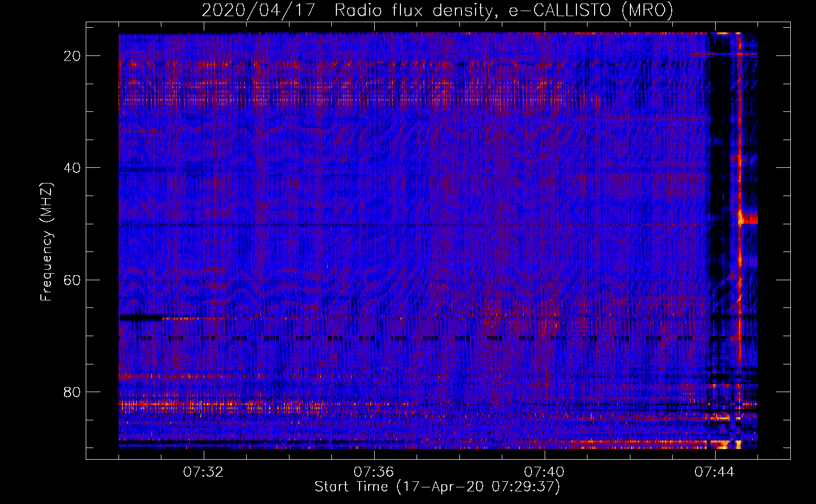
Task: Click the 'Start Time (17-Apr-20 07:29:37)' axis label
Action: 437,487
